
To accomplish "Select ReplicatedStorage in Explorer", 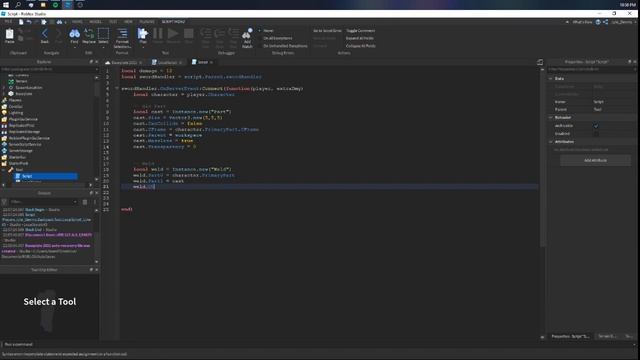I will tap(24, 132).
